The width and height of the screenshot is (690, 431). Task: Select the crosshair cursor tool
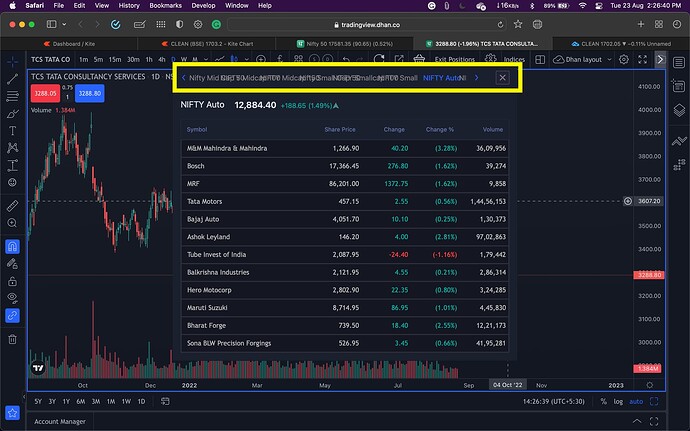tap(12, 62)
